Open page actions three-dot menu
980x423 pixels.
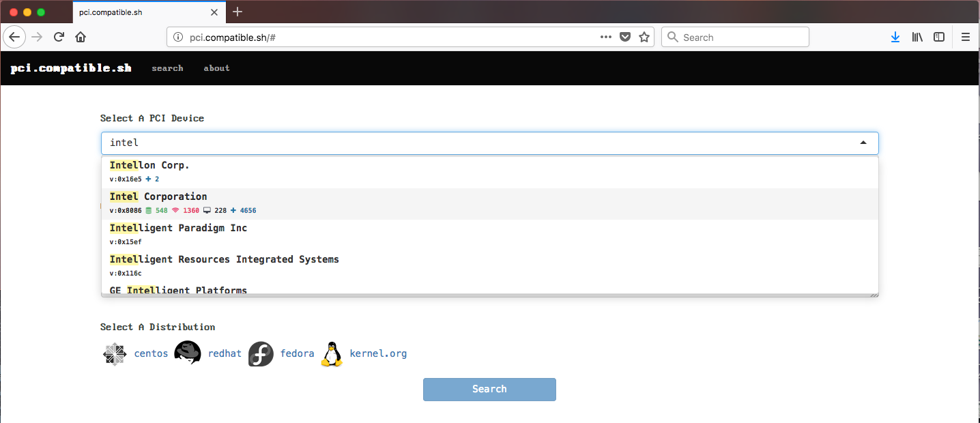point(606,37)
